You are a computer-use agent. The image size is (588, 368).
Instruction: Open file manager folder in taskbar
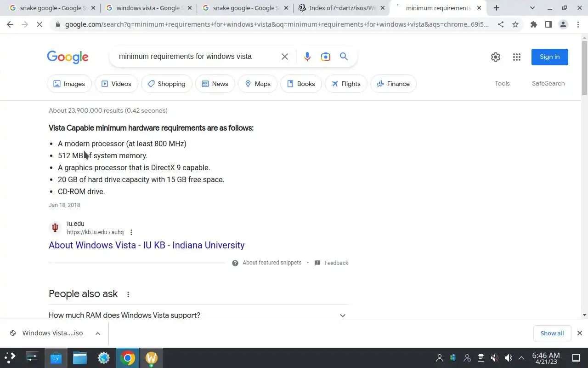click(x=80, y=357)
